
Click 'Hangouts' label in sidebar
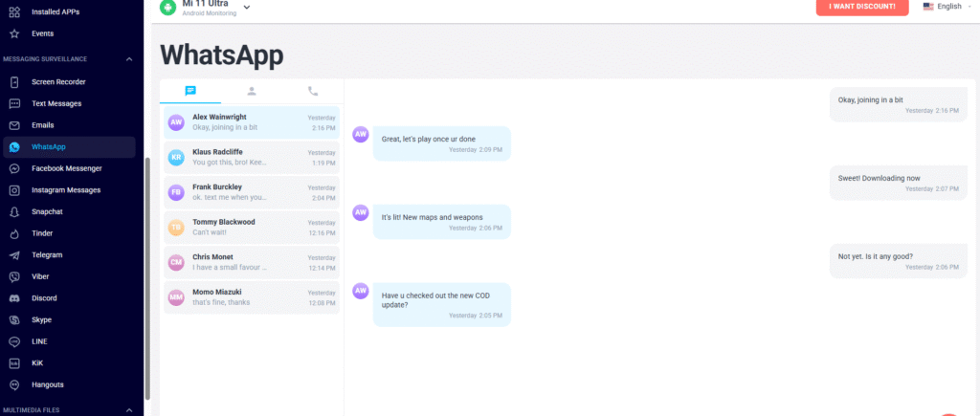coord(48,384)
